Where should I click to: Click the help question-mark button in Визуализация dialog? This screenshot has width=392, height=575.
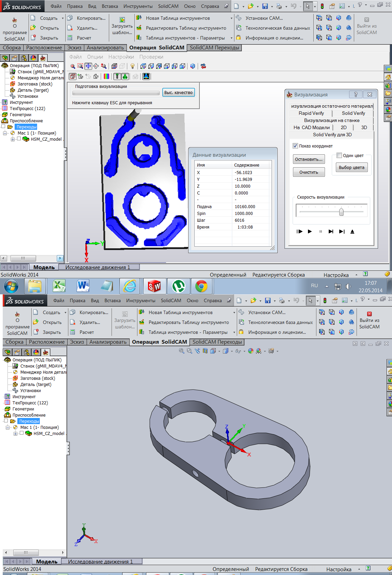click(x=356, y=94)
